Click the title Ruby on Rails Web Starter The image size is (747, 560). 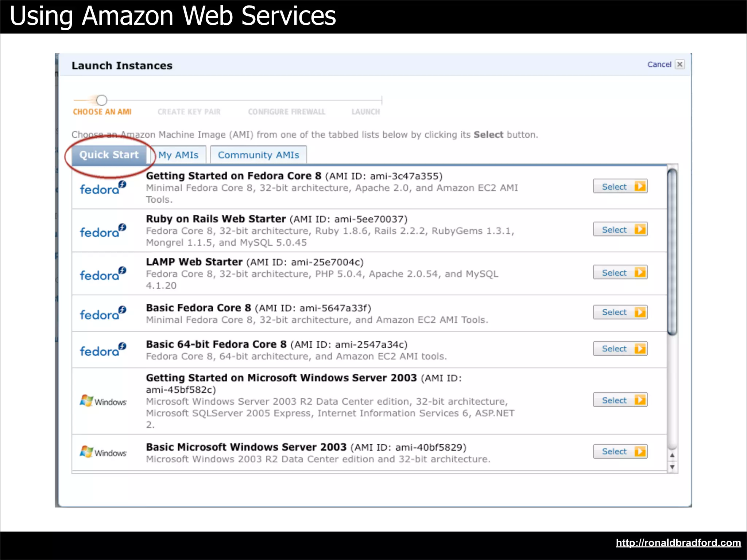pyautogui.click(x=216, y=219)
